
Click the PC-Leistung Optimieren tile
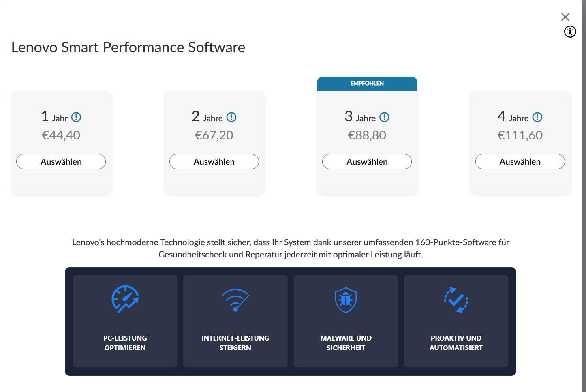click(125, 343)
